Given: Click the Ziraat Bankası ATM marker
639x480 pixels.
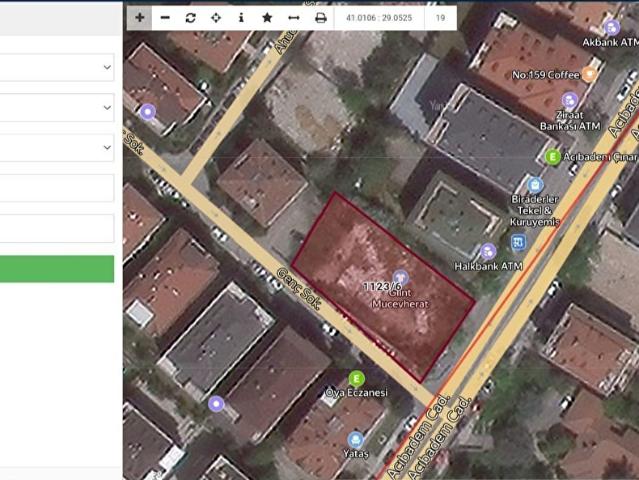Looking at the screenshot, I should click(570, 100).
